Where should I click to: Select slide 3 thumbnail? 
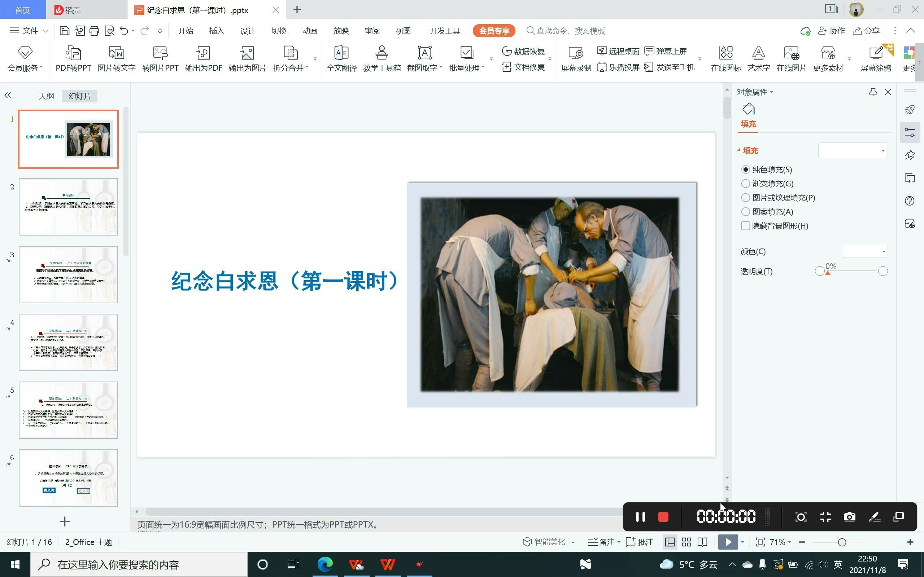pos(68,274)
